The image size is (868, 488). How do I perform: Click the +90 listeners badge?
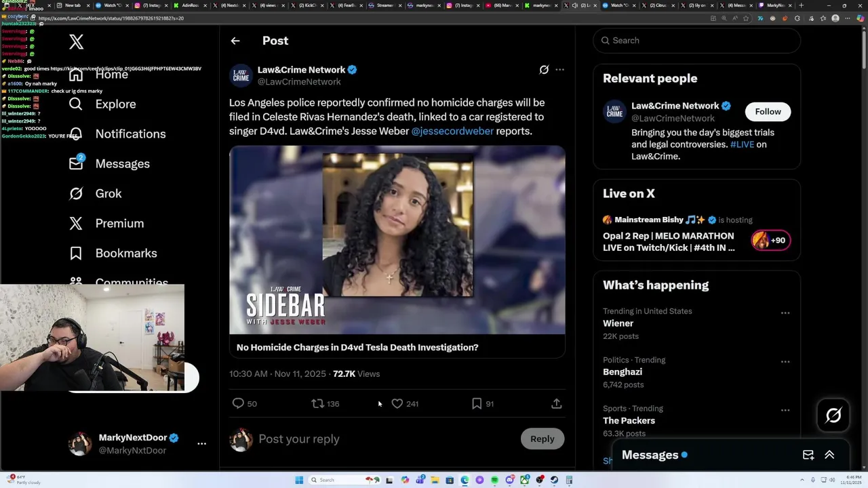770,241
